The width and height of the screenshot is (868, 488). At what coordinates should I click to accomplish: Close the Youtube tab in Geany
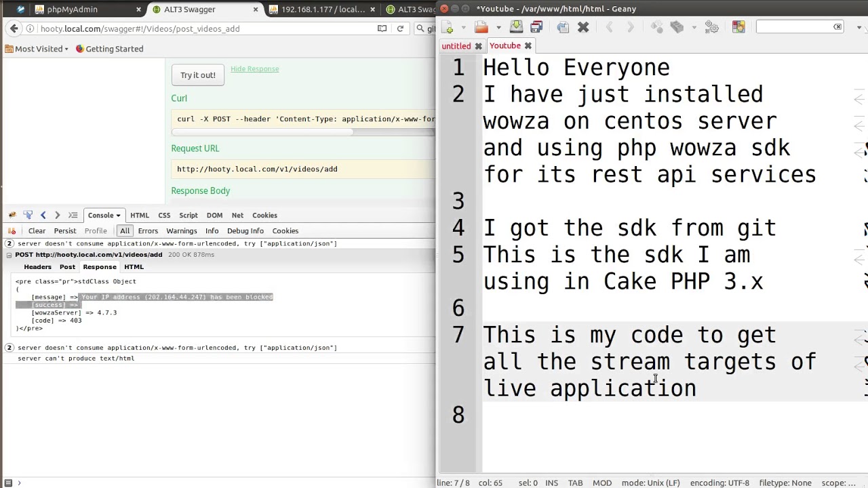[x=528, y=45]
